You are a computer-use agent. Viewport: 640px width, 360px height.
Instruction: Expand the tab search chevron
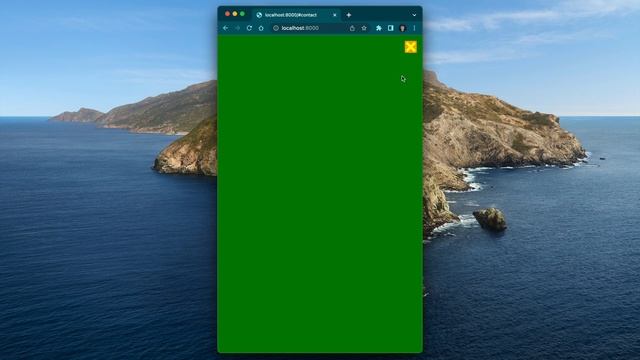(x=414, y=15)
